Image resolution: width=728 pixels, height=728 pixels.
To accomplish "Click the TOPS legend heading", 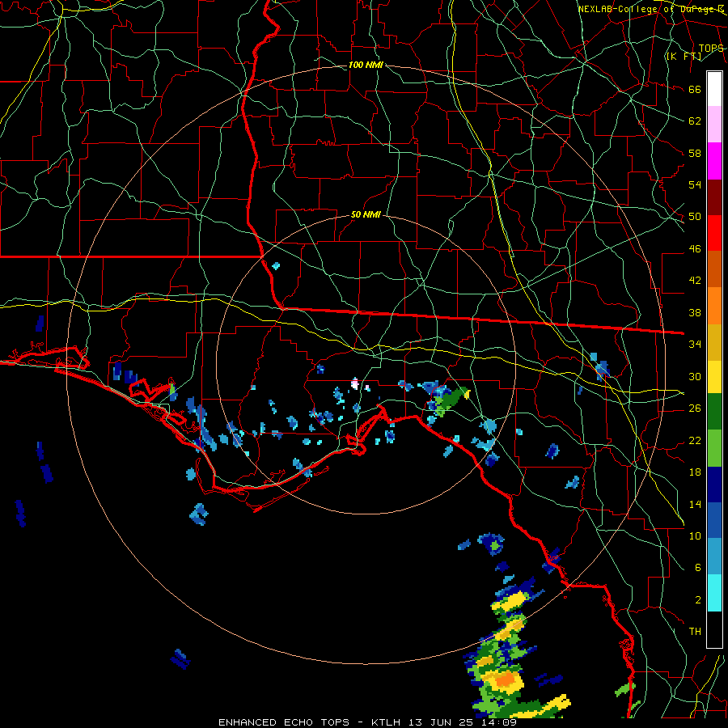I will (711, 49).
